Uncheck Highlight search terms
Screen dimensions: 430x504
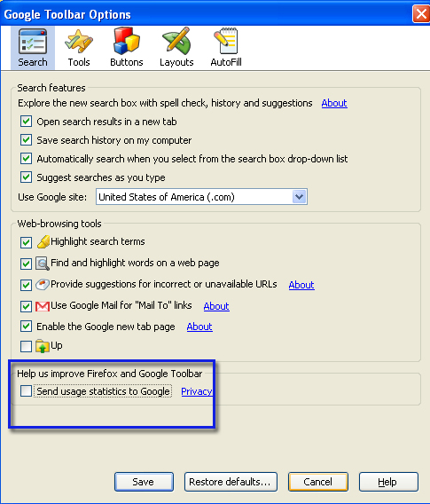tap(26, 242)
